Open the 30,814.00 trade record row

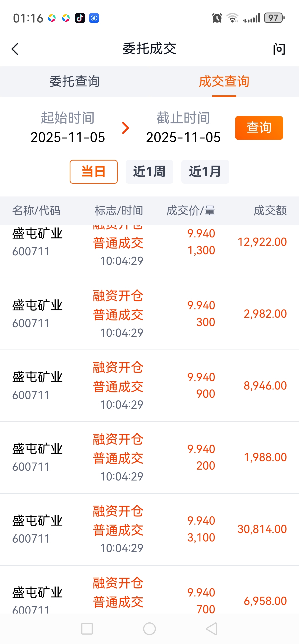point(149,529)
